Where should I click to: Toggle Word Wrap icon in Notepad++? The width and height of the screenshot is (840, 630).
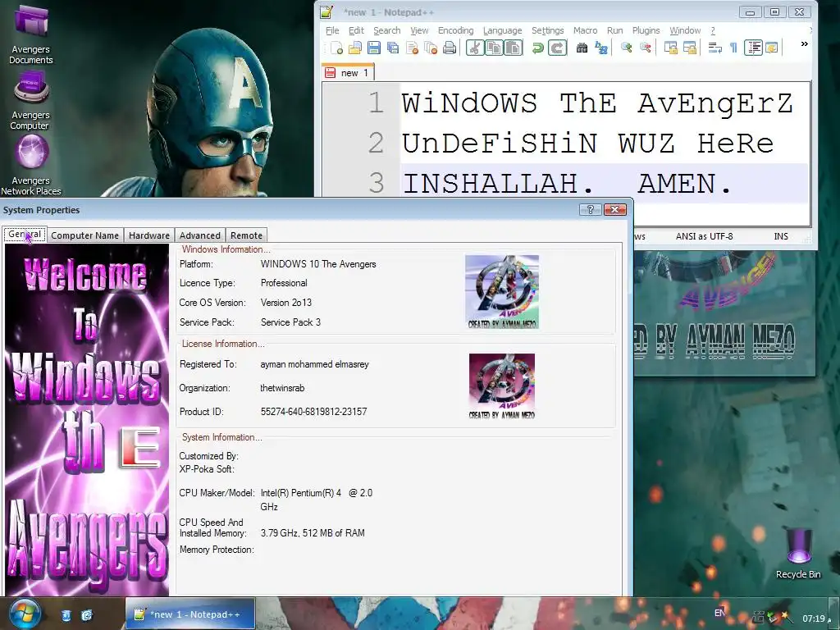(714, 48)
